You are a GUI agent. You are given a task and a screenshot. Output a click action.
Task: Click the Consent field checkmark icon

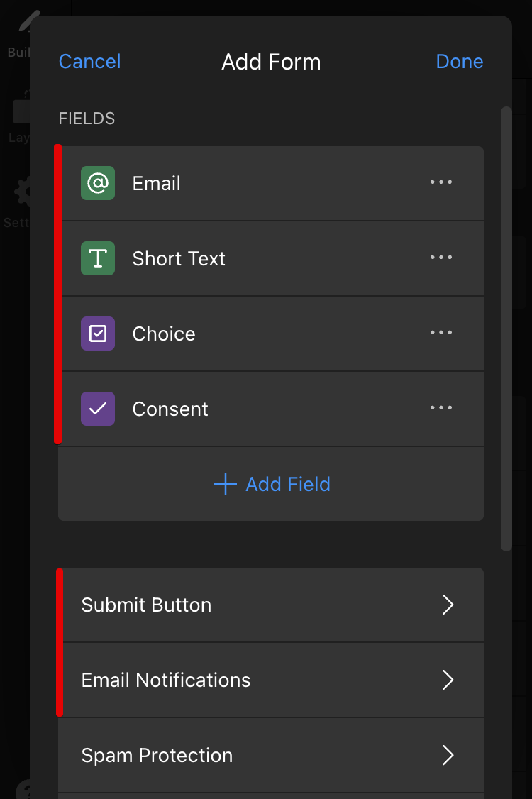98,409
